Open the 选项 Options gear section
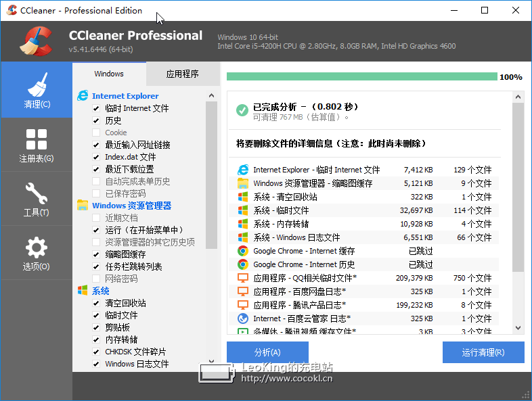The height and width of the screenshot is (401, 532). (x=37, y=253)
